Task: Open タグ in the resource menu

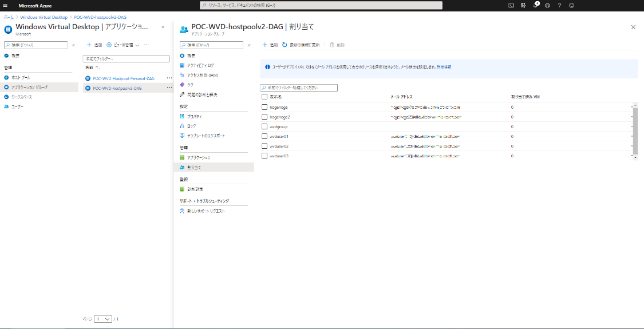Action: pyautogui.click(x=190, y=85)
